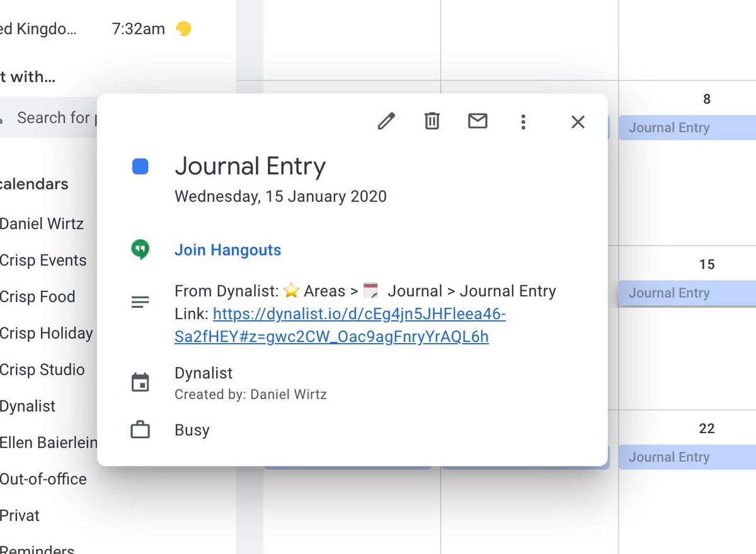Image resolution: width=756 pixels, height=554 pixels.
Task: Delete the event with the trash icon
Action: [432, 121]
